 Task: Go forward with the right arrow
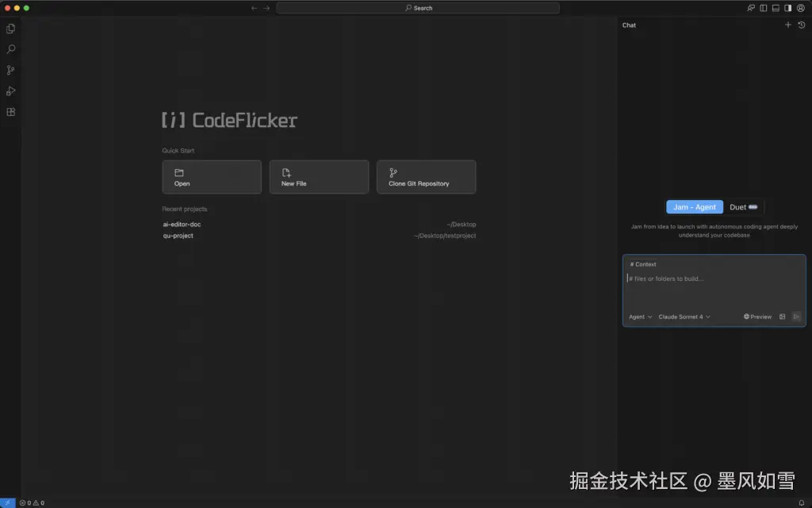[266, 8]
